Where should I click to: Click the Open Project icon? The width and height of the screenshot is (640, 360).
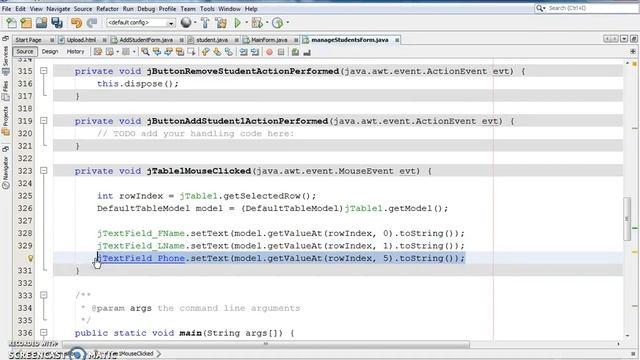coord(41,23)
